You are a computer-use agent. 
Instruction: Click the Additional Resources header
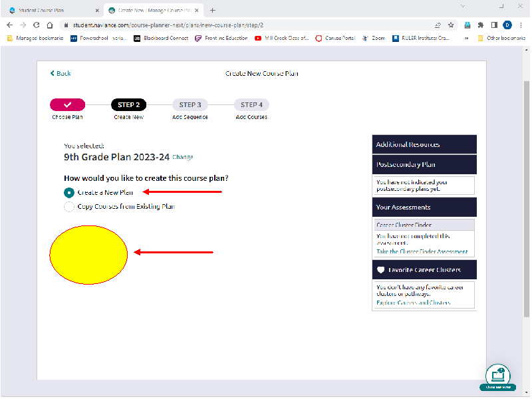(x=424, y=144)
